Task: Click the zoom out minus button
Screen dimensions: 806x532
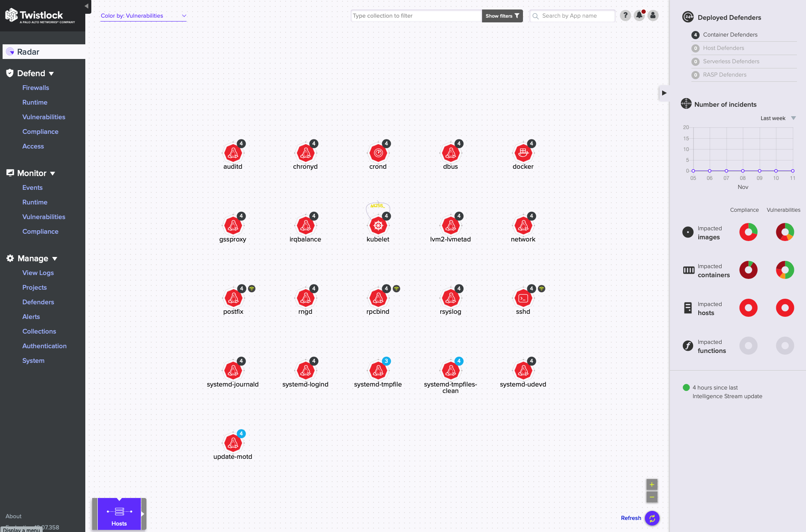Action: [652, 497]
